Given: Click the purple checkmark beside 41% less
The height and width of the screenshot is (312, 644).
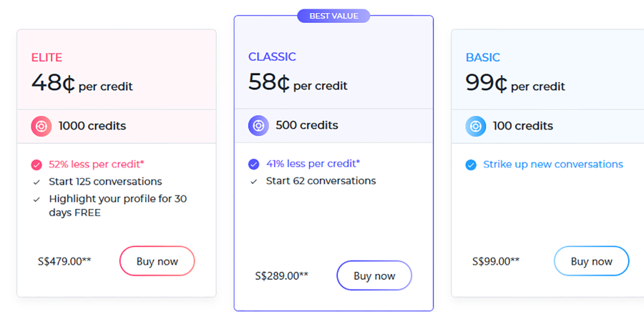Looking at the screenshot, I should [254, 164].
